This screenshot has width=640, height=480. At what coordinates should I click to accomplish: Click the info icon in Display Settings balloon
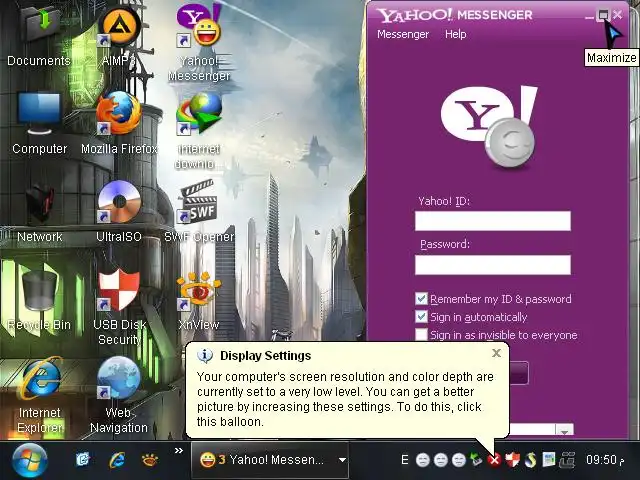tap(205, 356)
